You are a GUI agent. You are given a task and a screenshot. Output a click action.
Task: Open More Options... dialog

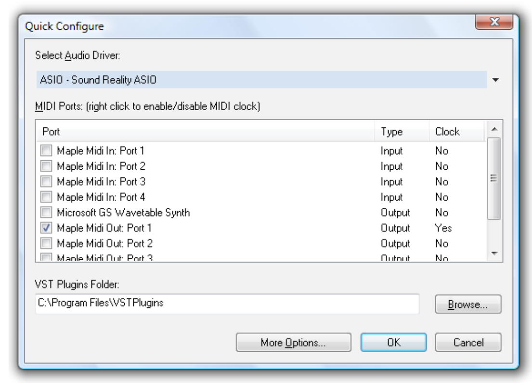click(x=293, y=342)
